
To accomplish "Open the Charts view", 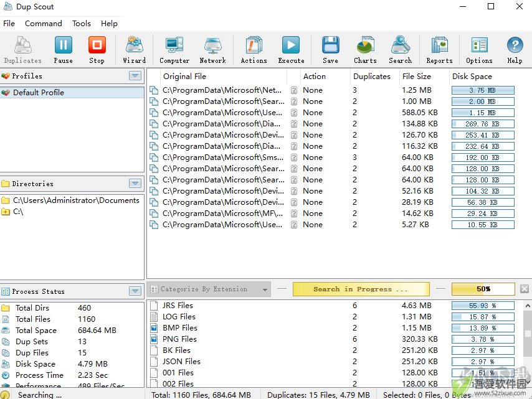I will pyautogui.click(x=366, y=50).
